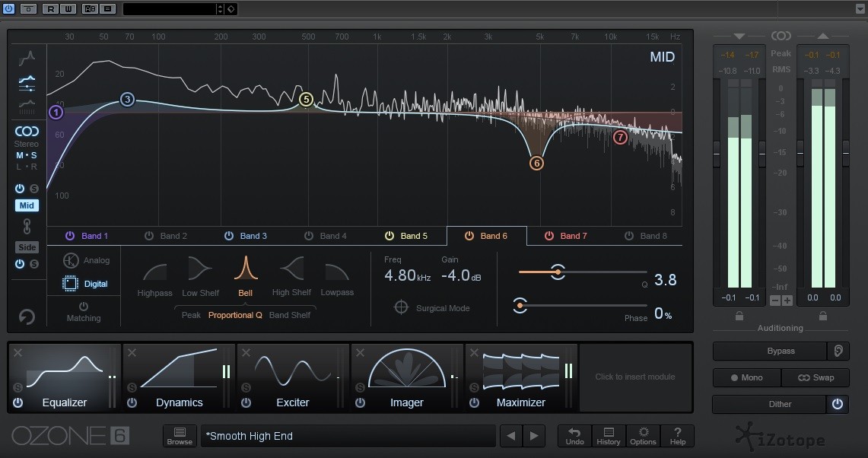Click the meter scale plus button
The width and height of the screenshot is (868, 458).
pyautogui.click(x=787, y=301)
